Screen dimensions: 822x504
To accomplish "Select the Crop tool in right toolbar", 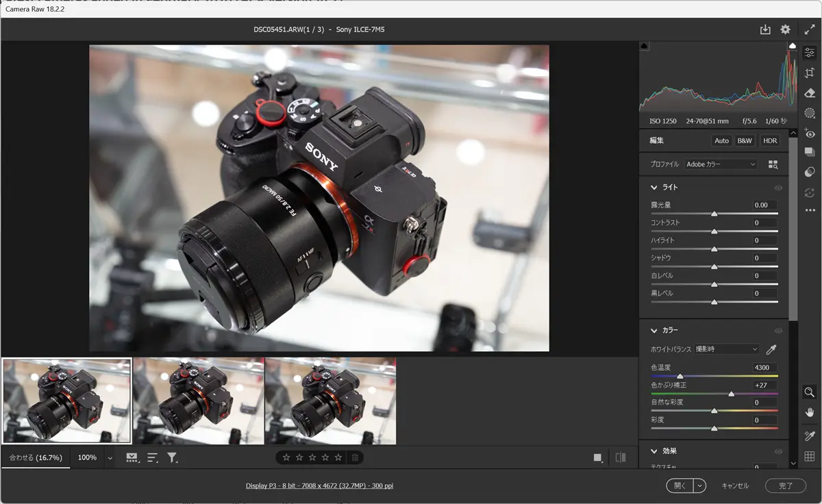I will pyautogui.click(x=810, y=73).
